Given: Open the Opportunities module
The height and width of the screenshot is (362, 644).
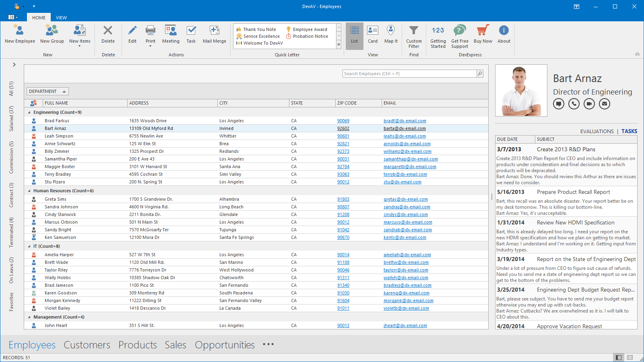Looking at the screenshot, I should (225, 345).
